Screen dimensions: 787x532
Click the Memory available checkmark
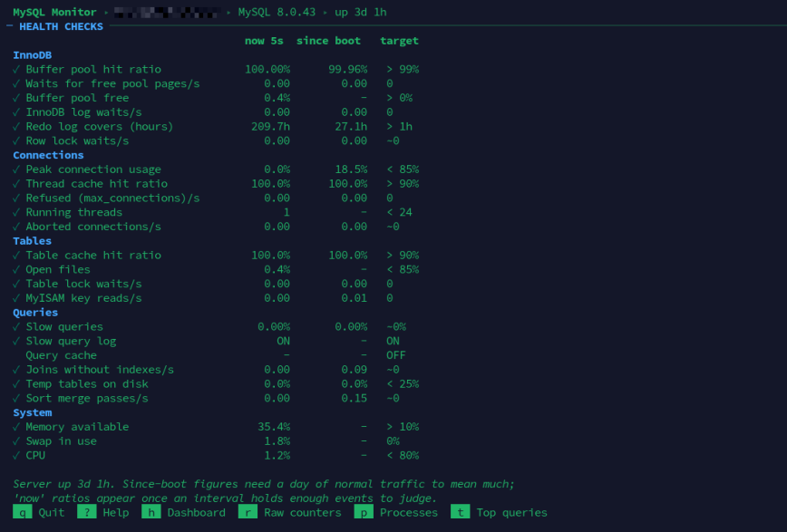pyautogui.click(x=16, y=427)
